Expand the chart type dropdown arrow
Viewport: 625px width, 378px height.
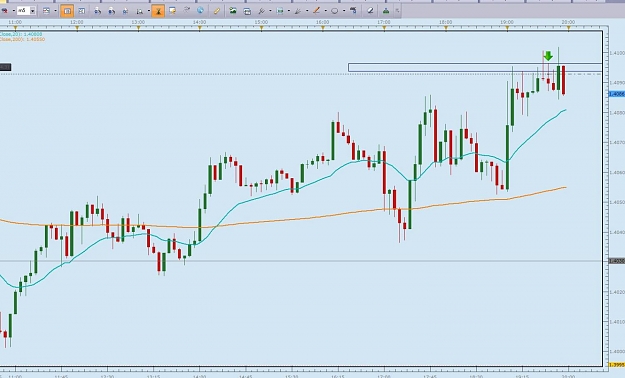coord(55,11)
